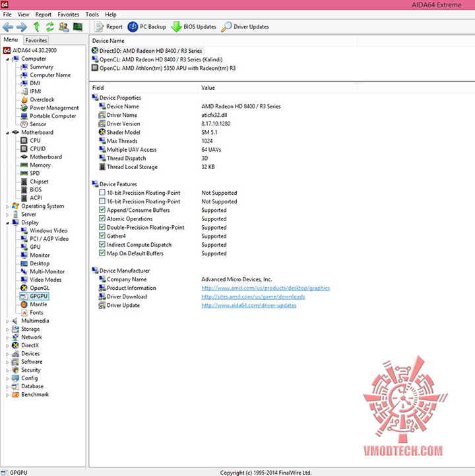Open the sites.amd.com game downloads link
Viewport: 475px width, 476px height.
(x=253, y=297)
